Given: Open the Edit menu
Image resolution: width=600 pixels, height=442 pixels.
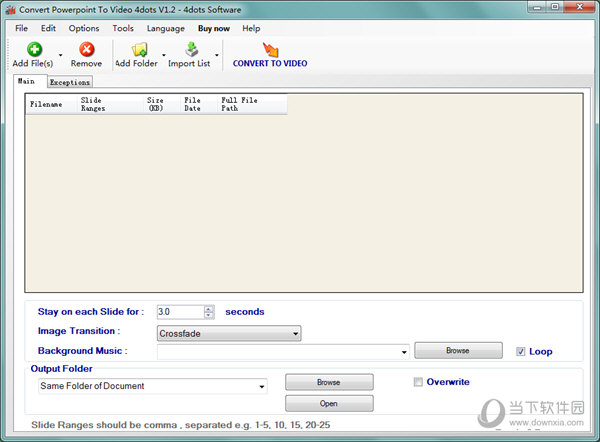Looking at the screenshot, I should tap(48, 28).
